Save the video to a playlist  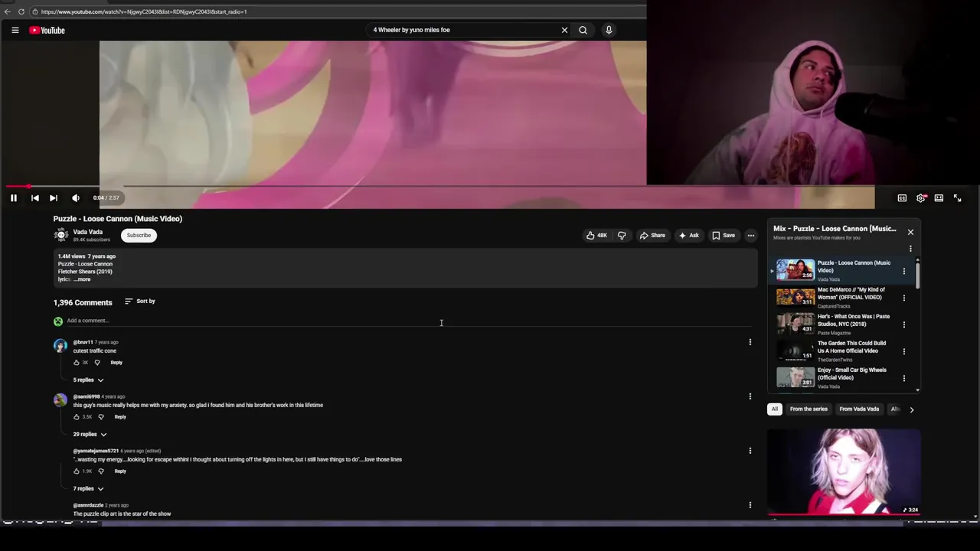click(x=724, y=236)
